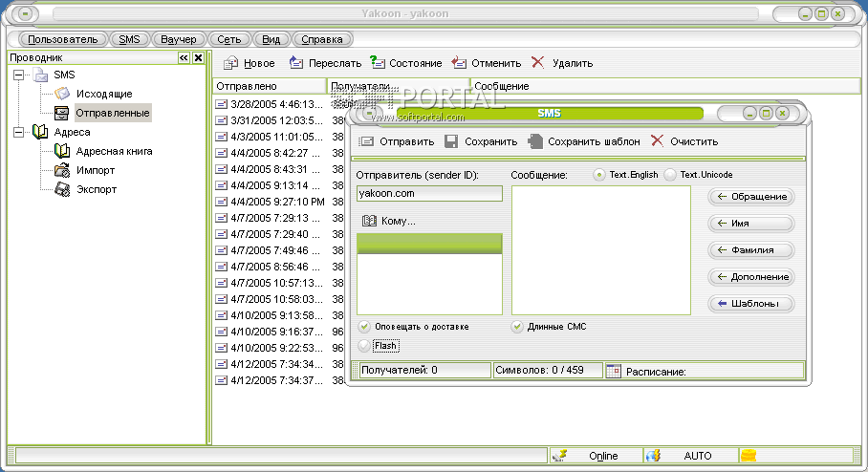Open the Пользователь menu

pyautogui.click(x=62, y=39)
